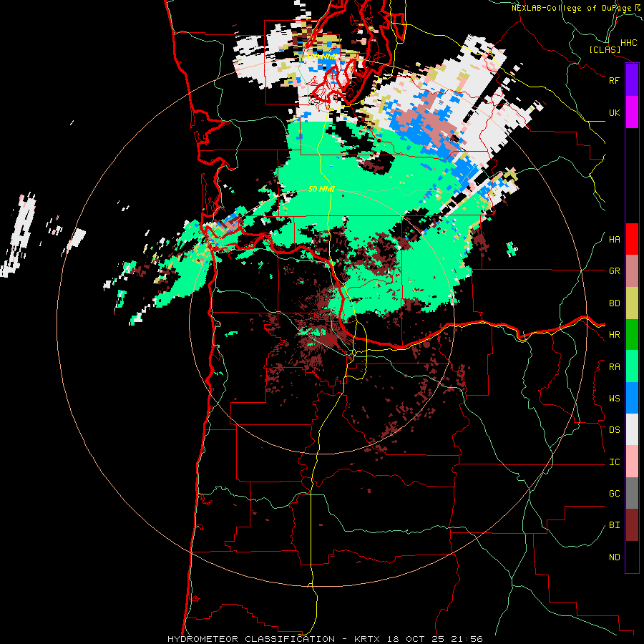This screenshot has height=644, width=644.
Task: Pick the RA bright green legend swatch
Action: [x=632, y=366]
